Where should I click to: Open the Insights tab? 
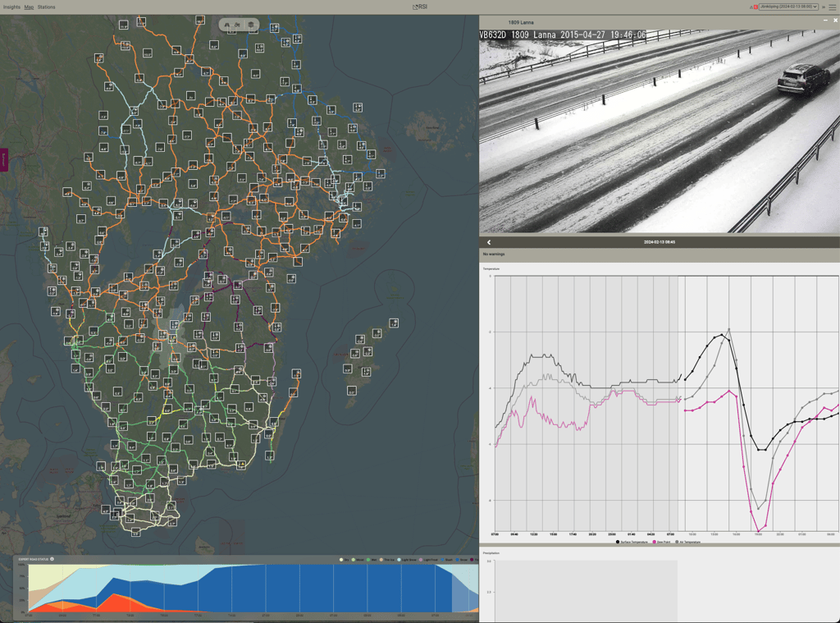click(x=11, y=7)
